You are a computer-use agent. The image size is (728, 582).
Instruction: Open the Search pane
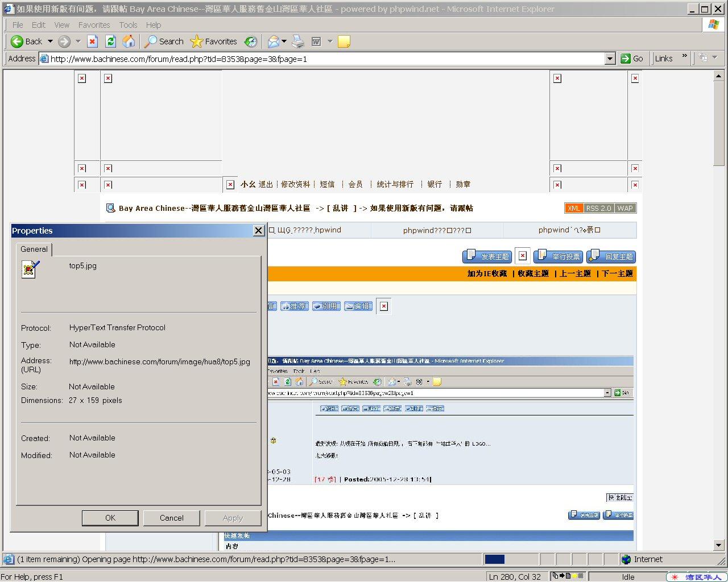164,41
